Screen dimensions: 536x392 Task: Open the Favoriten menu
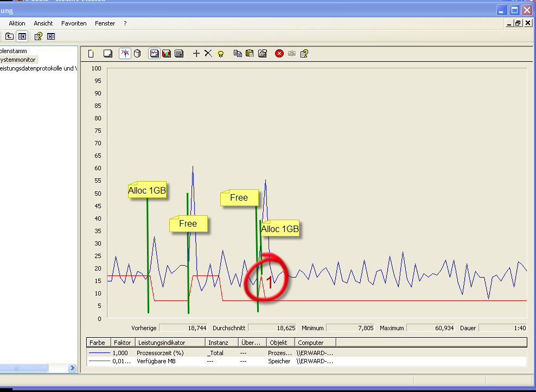tap(74, 23)
